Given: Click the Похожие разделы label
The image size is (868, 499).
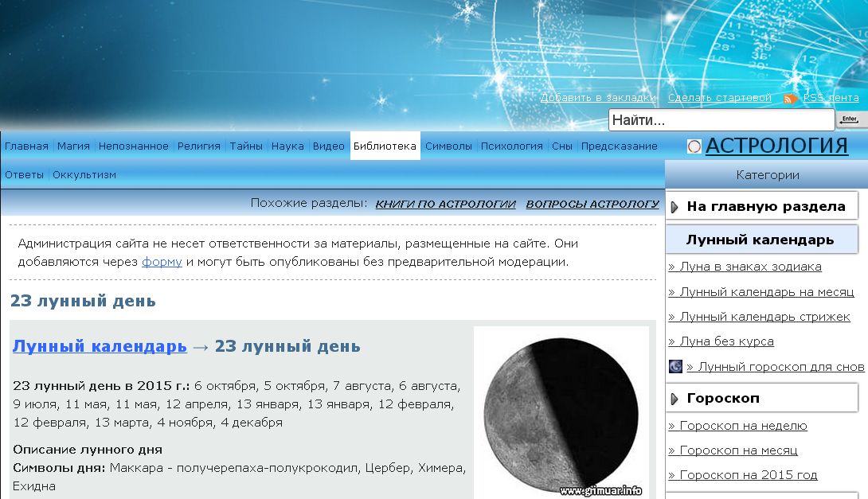Looking at the screenshot, I should (309, 203).
